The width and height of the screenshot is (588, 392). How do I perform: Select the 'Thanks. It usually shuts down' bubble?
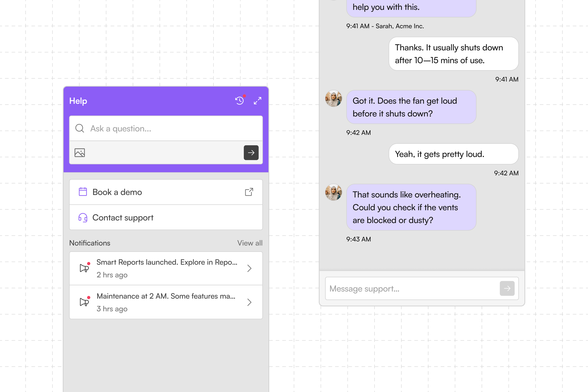click(x=453, y=54)
